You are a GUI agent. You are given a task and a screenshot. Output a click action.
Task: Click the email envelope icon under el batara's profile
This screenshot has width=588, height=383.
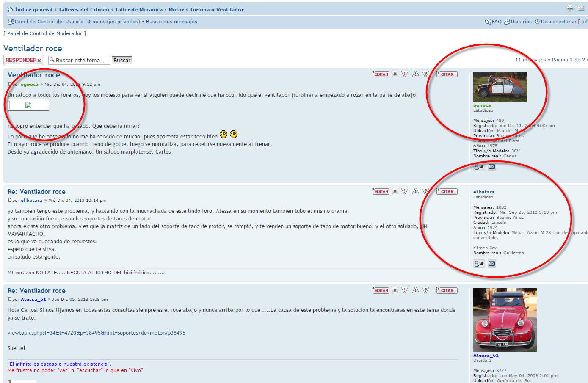click(492, 264)
